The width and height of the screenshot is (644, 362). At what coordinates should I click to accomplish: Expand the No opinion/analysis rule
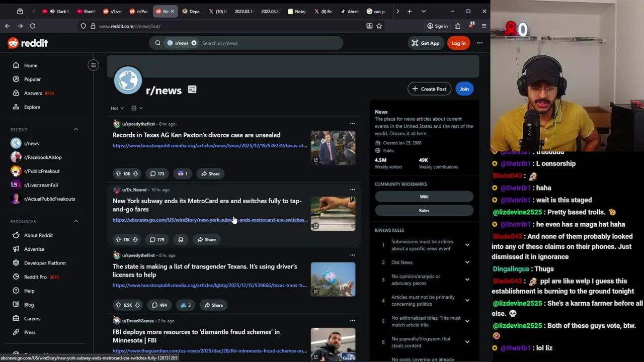tap(467, 280)
